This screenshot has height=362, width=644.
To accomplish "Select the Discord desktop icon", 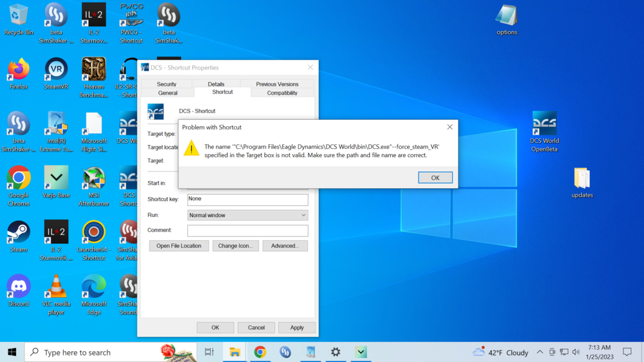I will tap(19, 291).
